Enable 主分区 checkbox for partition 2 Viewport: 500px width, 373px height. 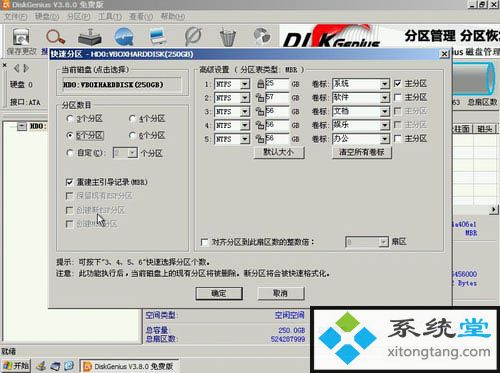397,97
